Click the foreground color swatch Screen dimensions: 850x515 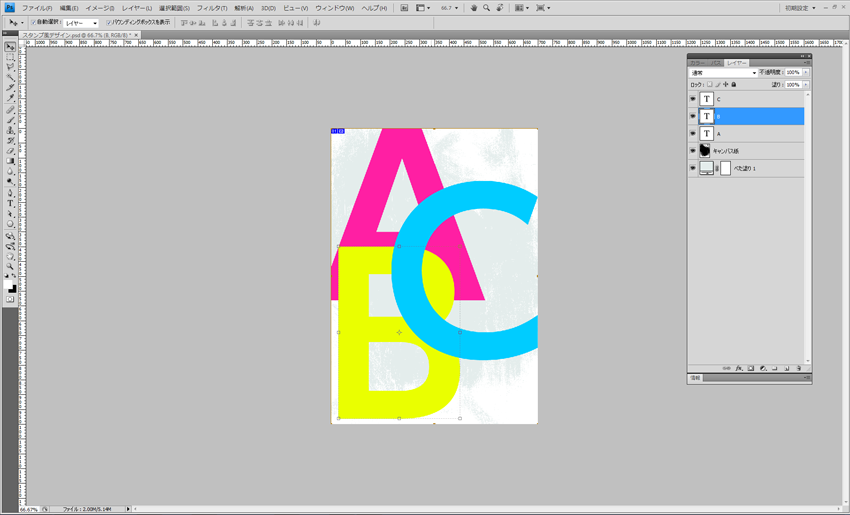(9, 286)
